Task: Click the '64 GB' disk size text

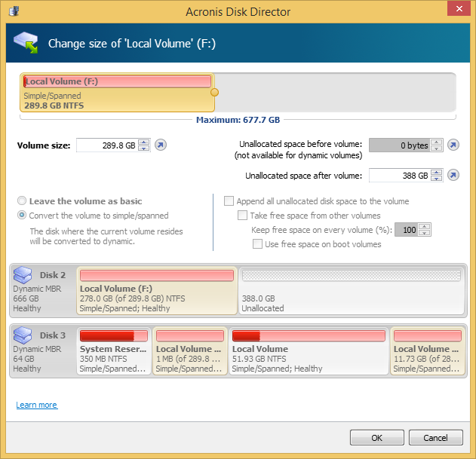Action: (23, 359)
